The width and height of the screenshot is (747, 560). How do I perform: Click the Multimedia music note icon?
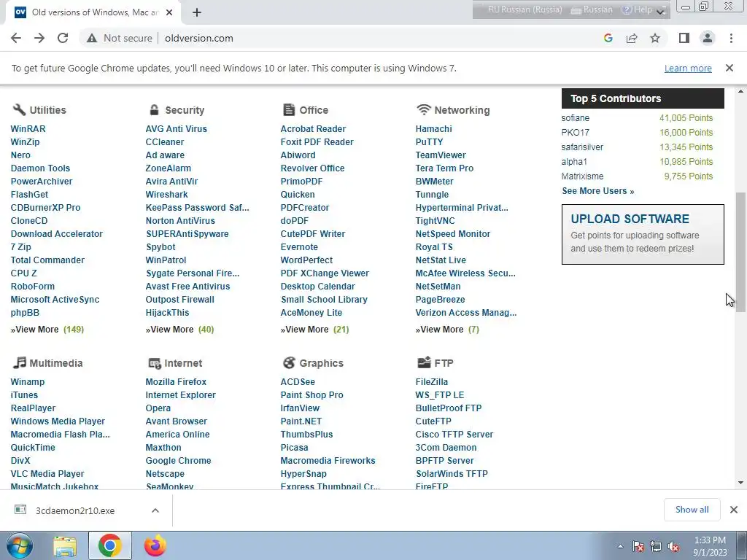coord(19,363)
